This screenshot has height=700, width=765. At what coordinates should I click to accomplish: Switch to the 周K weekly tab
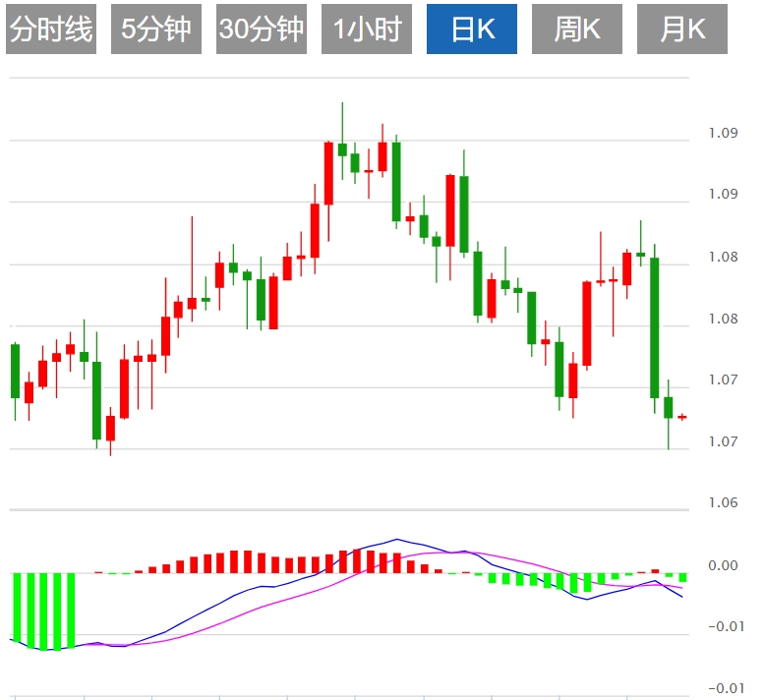(577, 30)
